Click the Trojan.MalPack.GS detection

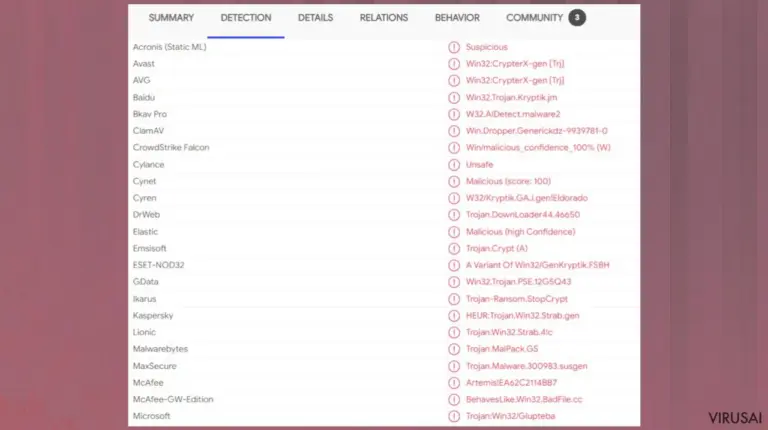pos(502,349)
